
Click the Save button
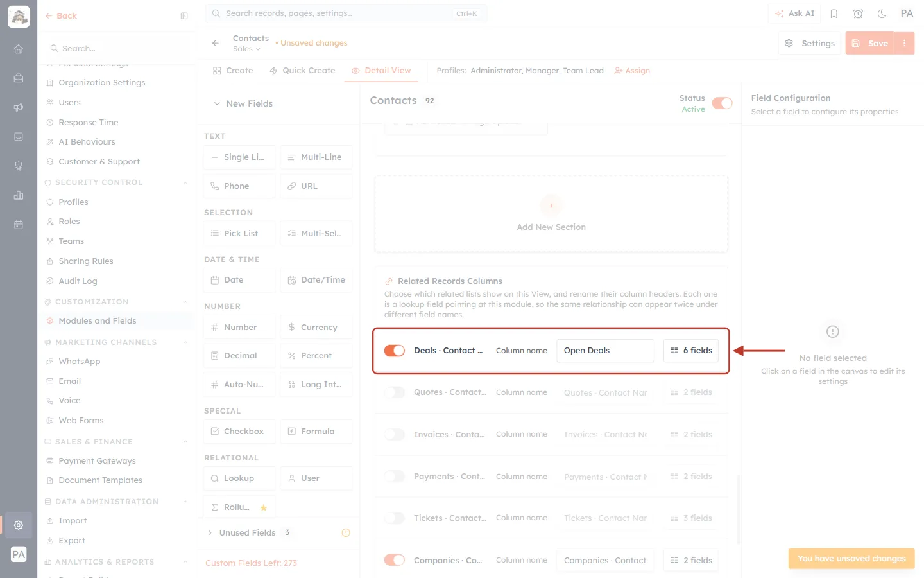pyautogui.click(x=870, y=43)
